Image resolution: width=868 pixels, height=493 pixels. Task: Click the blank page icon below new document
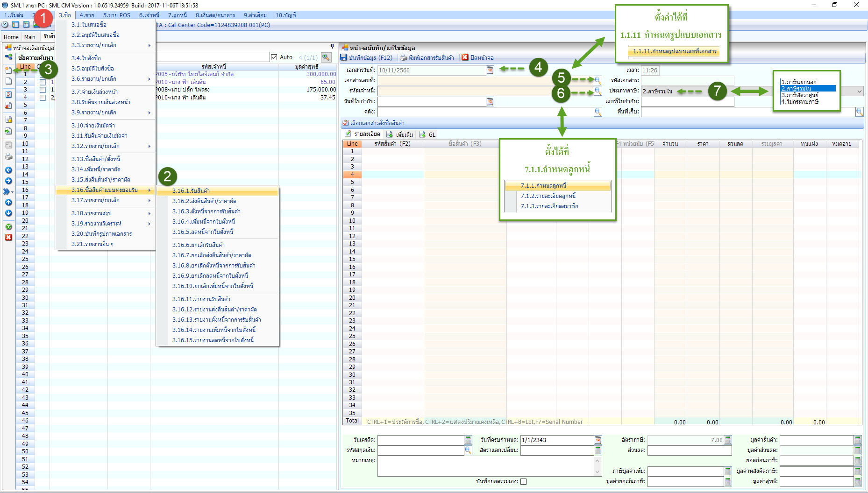(x=8, y=81)
